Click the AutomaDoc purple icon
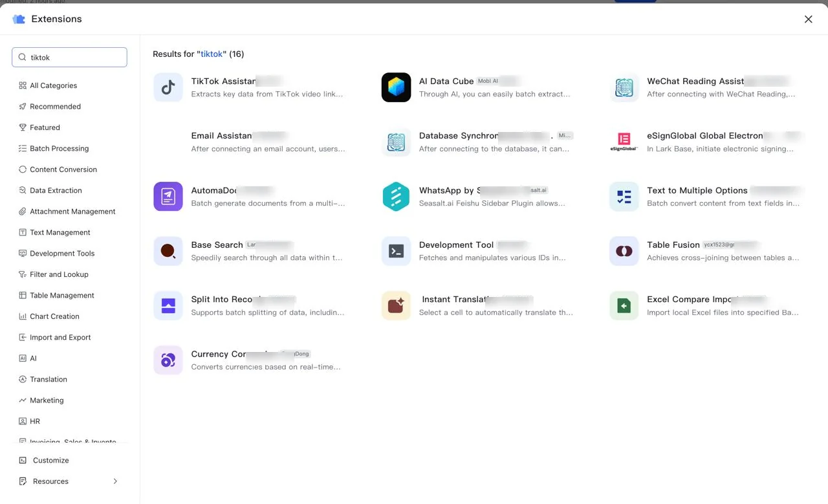 tap(168, 197)
